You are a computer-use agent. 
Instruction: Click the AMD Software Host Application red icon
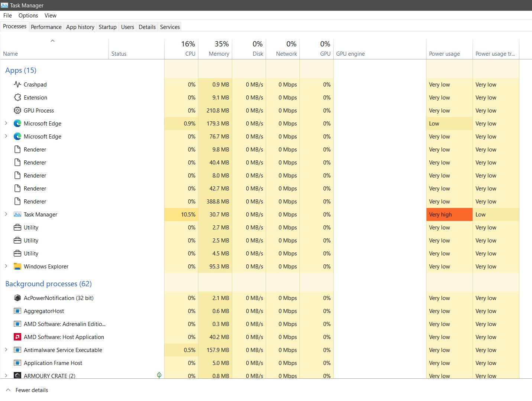17,337
